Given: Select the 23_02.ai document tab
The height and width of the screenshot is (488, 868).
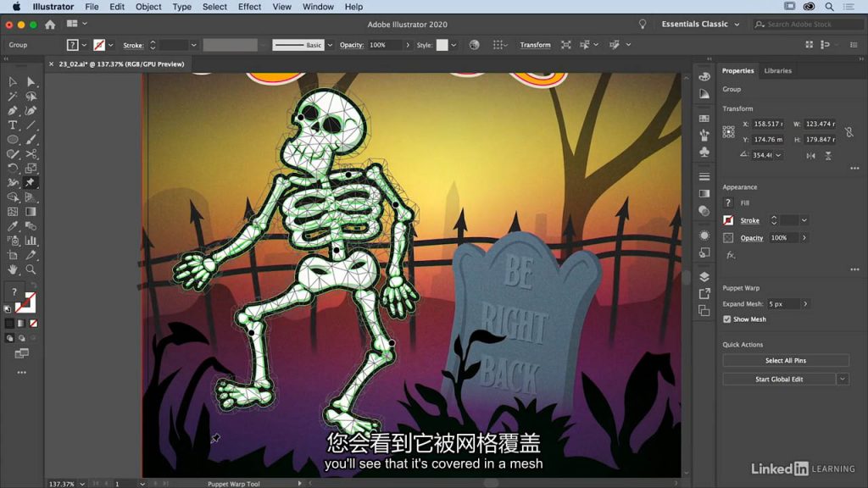Looking at the screenshot, I should pos(121,64).
